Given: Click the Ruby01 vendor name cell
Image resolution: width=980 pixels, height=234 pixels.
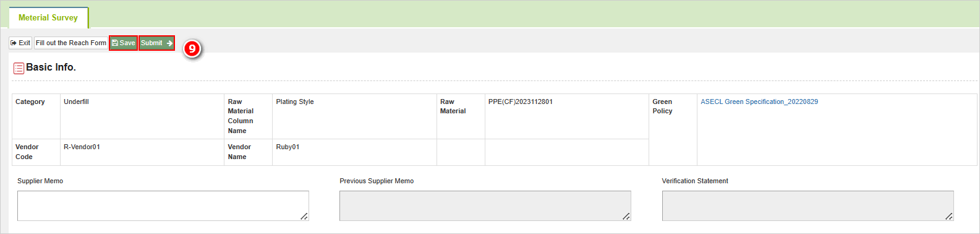Looking at the screenshot, I should [354, 152].
